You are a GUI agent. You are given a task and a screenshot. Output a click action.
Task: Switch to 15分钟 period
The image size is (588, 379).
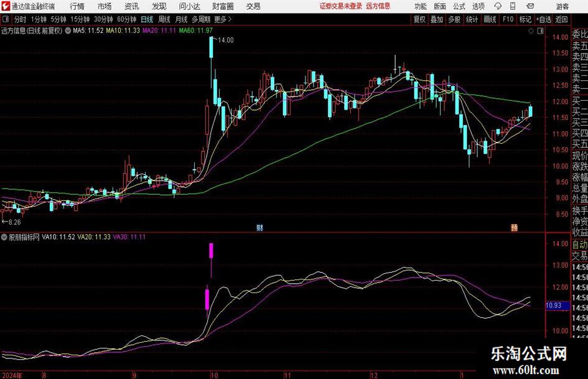[80, 19]
